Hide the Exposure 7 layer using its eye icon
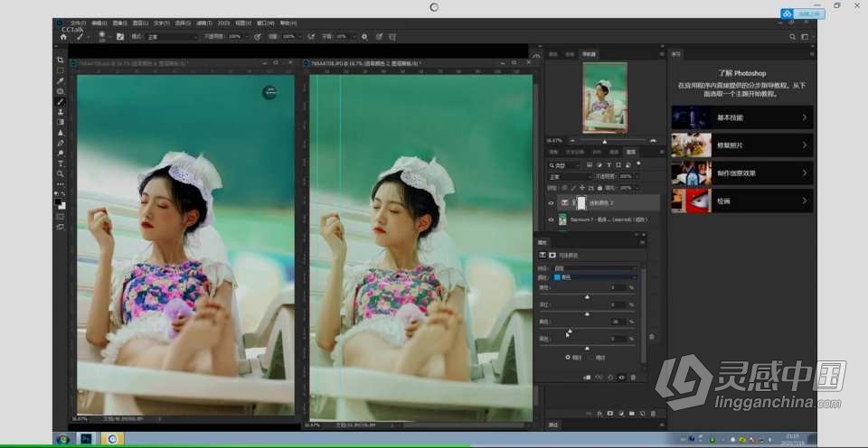Screen dimensions: 868x448 pos(551,219)
